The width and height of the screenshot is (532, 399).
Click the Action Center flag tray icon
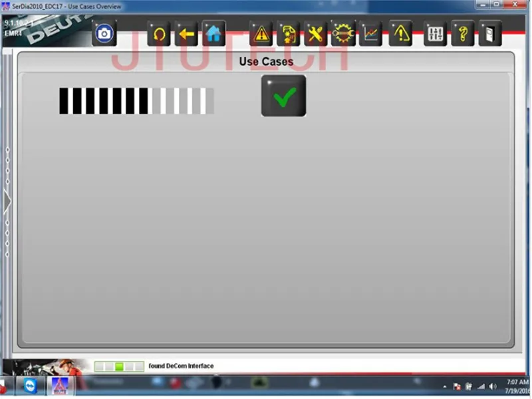[x=457, y=387]
